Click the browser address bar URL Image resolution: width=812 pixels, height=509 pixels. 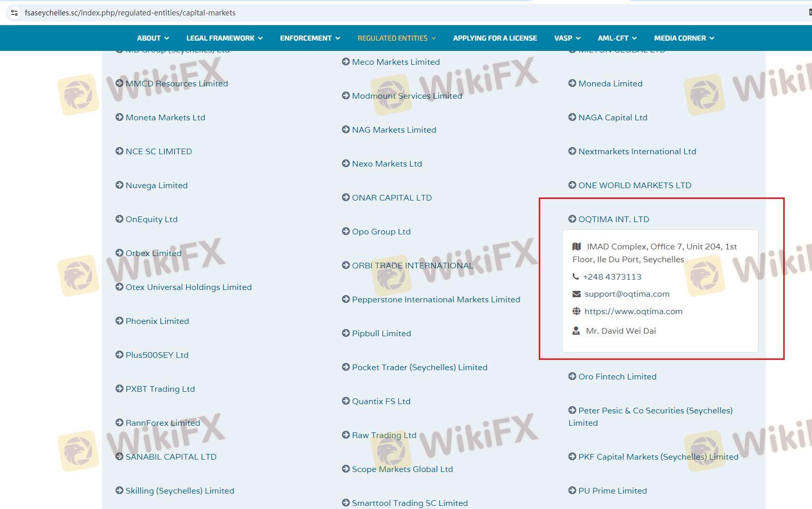[130, 13]
